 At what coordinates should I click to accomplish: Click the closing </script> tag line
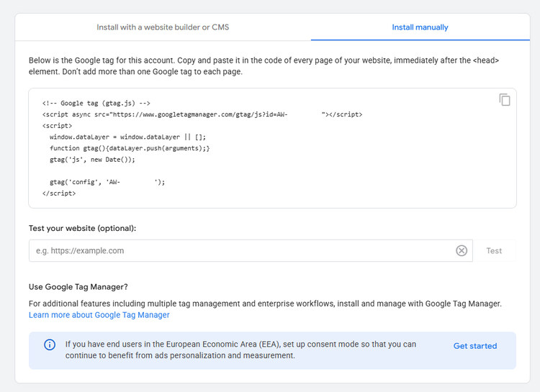[59, 193]
